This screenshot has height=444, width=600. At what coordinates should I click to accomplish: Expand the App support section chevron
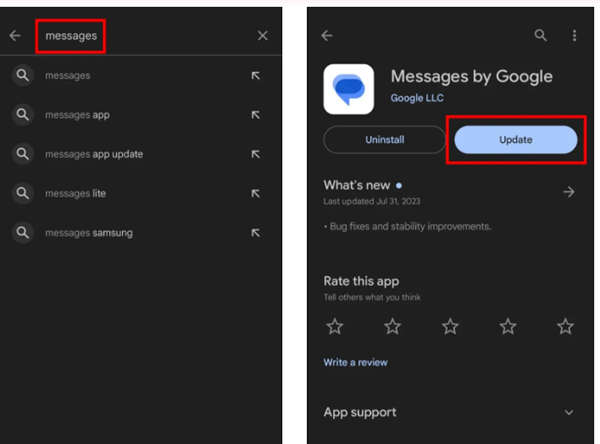569,412
